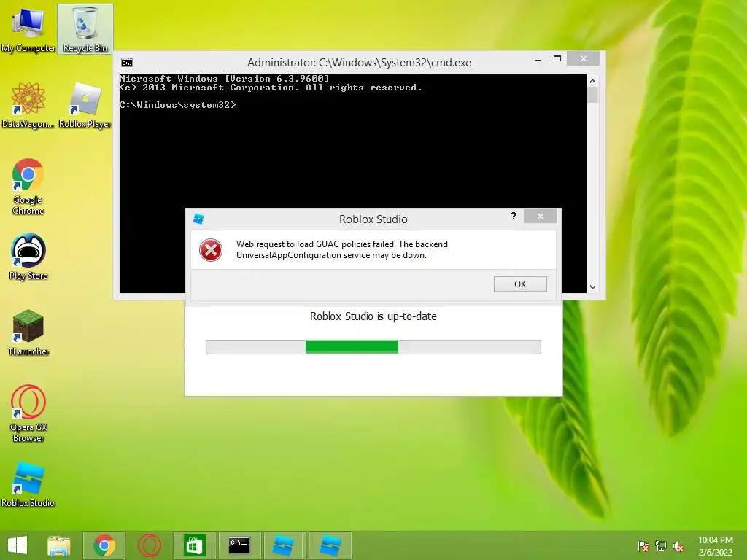Switch to the cmd window taskbar button
The width and height of the screenshot is (747, 560).
tap(239, 545)
